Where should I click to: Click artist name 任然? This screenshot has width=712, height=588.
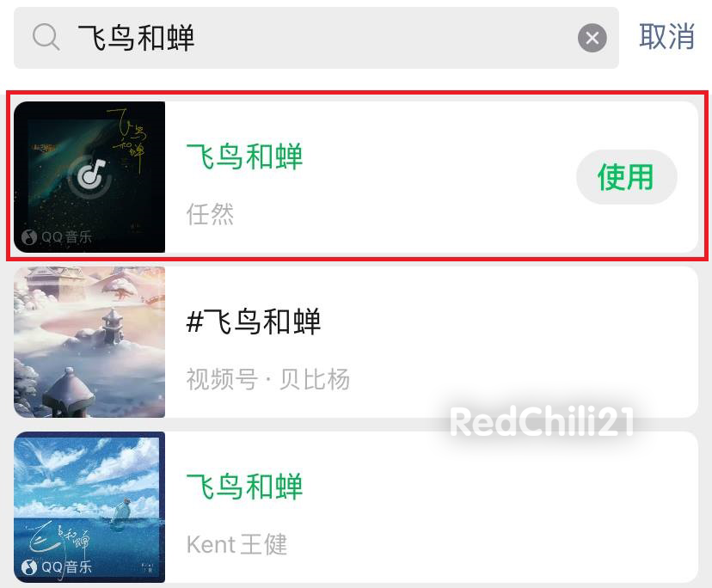(x=210, y=214)
